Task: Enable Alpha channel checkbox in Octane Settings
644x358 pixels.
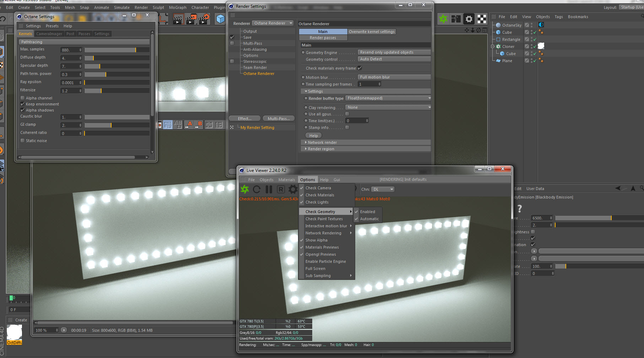Action: 23,98
